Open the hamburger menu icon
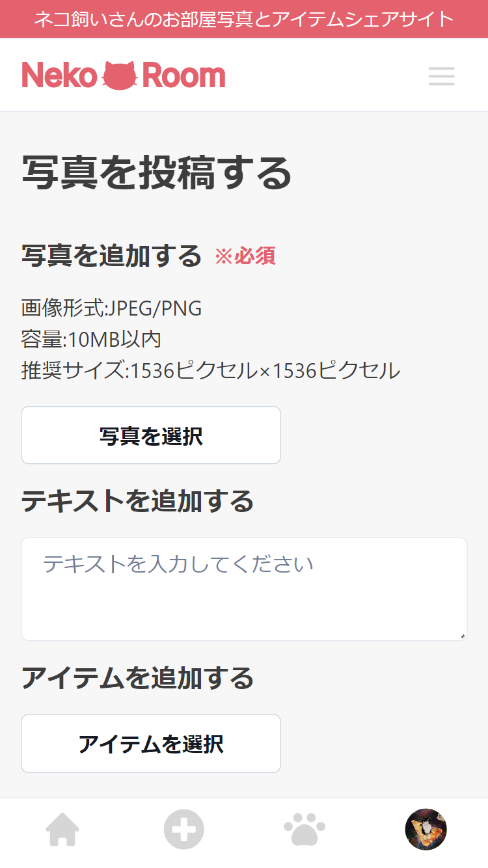 coord(441,76)
